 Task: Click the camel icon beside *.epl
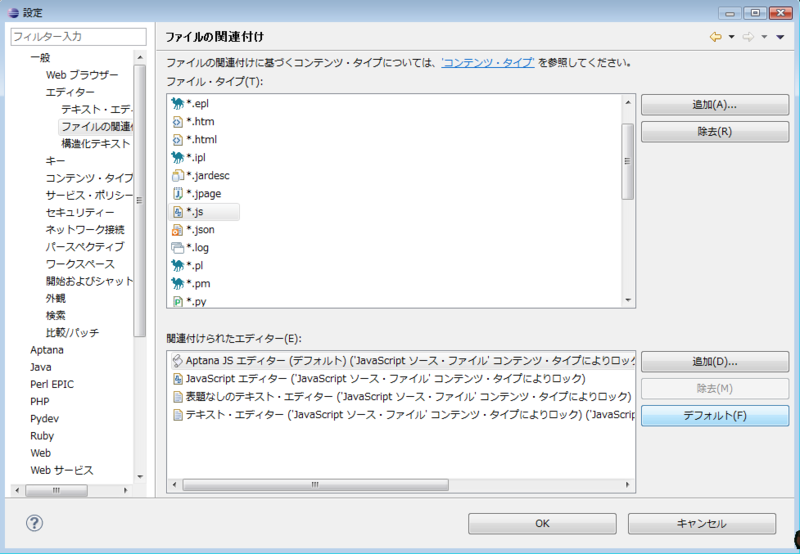[178, 104]
